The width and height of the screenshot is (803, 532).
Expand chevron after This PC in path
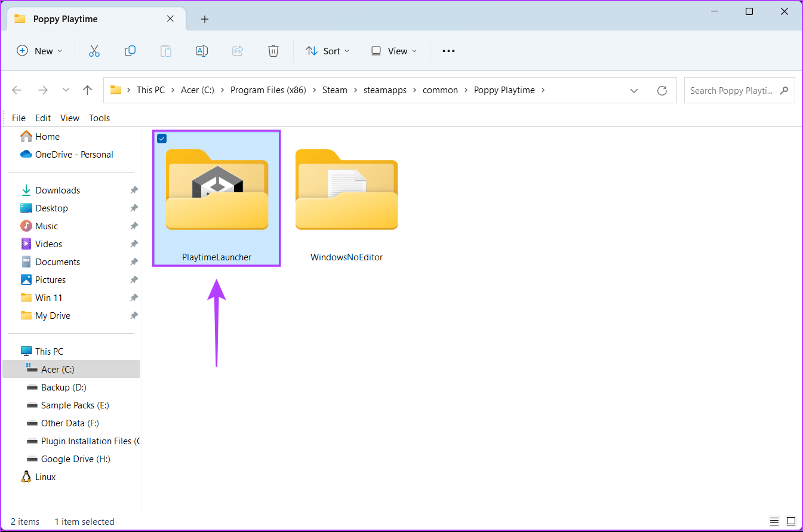click(173, 90)
